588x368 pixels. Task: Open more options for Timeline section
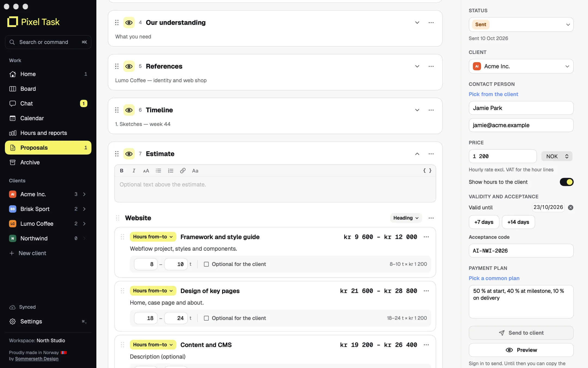point(431,110)
